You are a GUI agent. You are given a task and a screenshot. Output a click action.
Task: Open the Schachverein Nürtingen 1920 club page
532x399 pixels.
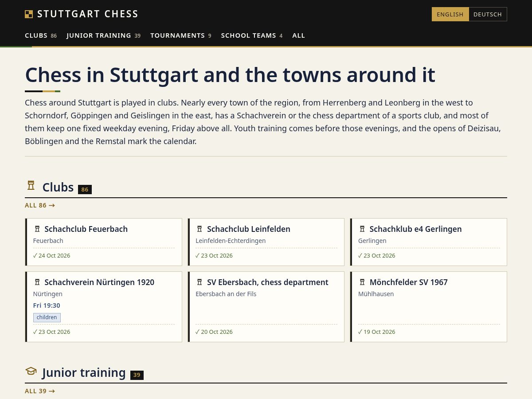tap(99, 282)
